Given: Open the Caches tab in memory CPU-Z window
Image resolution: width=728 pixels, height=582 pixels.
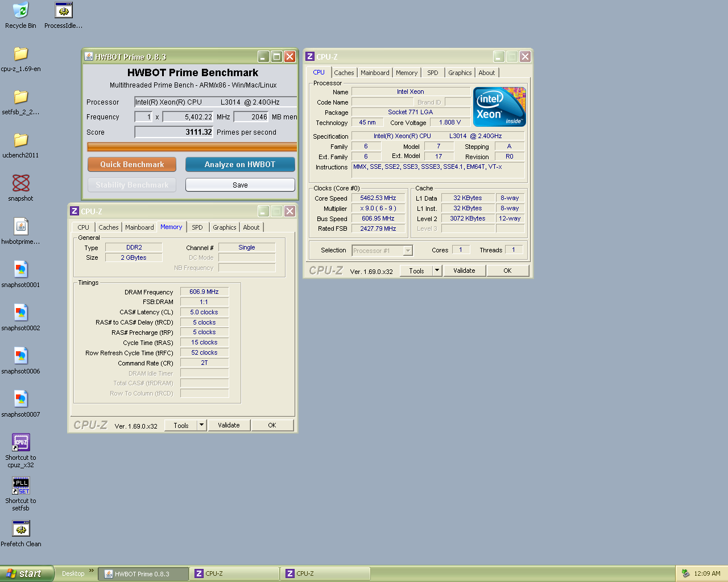Looking at the screenshot, I should (109, 227).
